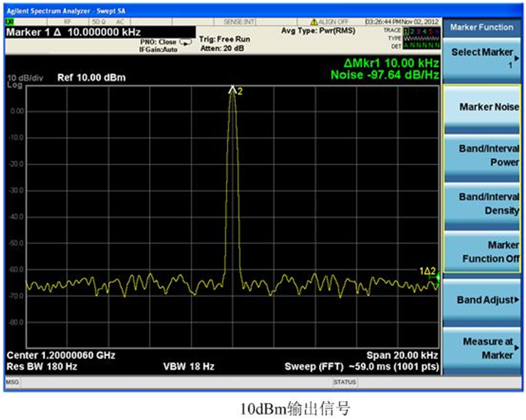526x420 pixels.
Task: Turn on Band/Interval Power function
Action: pos(483,156)
